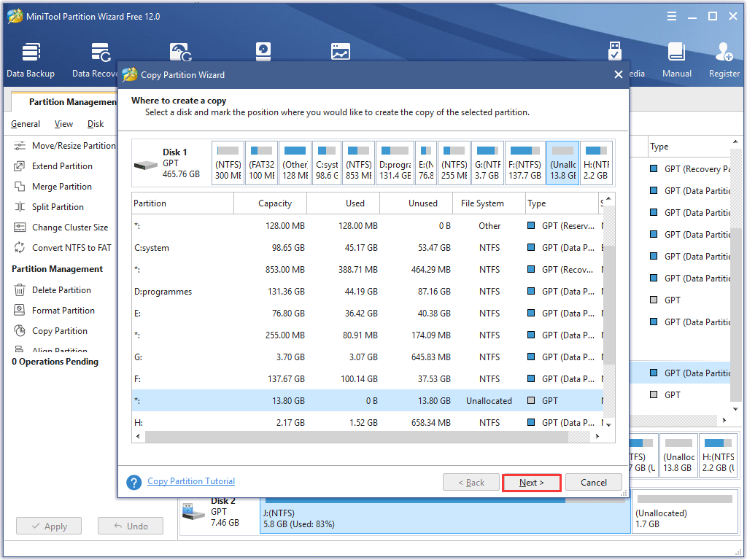Select the H:(NTF 2.2 GB block in wizard map

click(x=596, y=163)
